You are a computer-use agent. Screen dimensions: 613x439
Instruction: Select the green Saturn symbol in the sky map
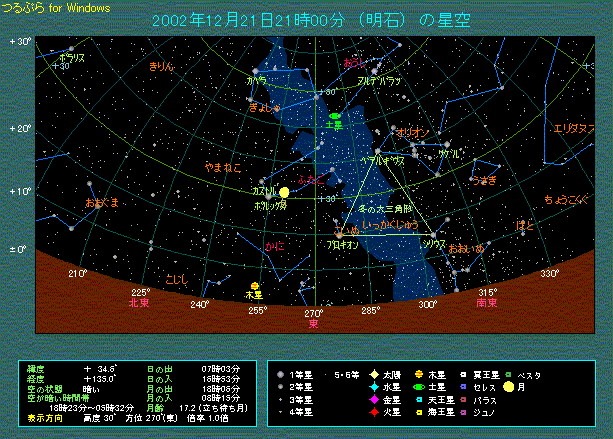[x=335, y=117]
